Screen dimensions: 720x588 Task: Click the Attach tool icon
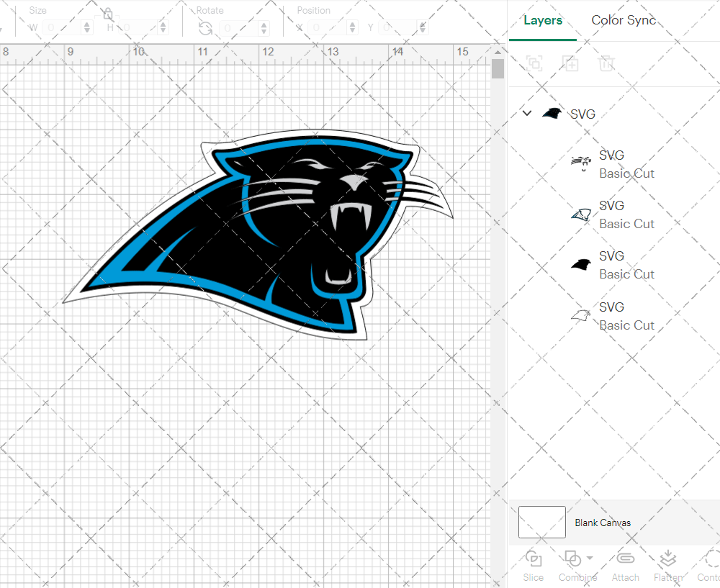click(x=625, y=558)
